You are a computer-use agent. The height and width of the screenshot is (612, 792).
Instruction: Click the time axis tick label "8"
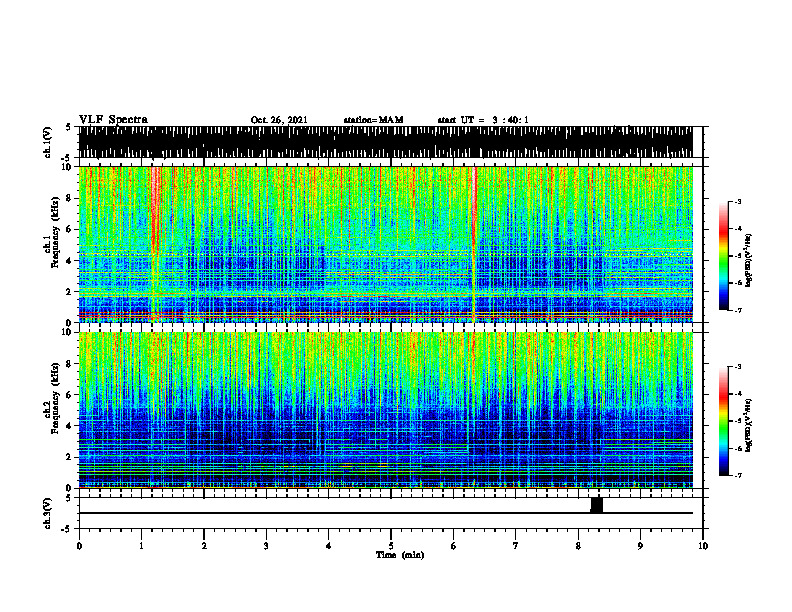[x=578, y=546]
